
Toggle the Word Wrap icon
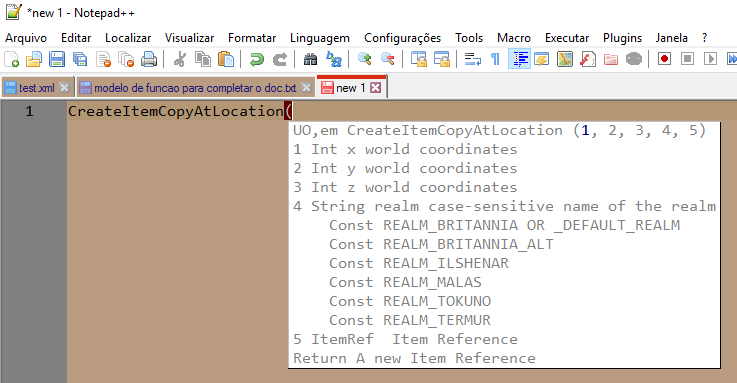click(x=472, y=59)
